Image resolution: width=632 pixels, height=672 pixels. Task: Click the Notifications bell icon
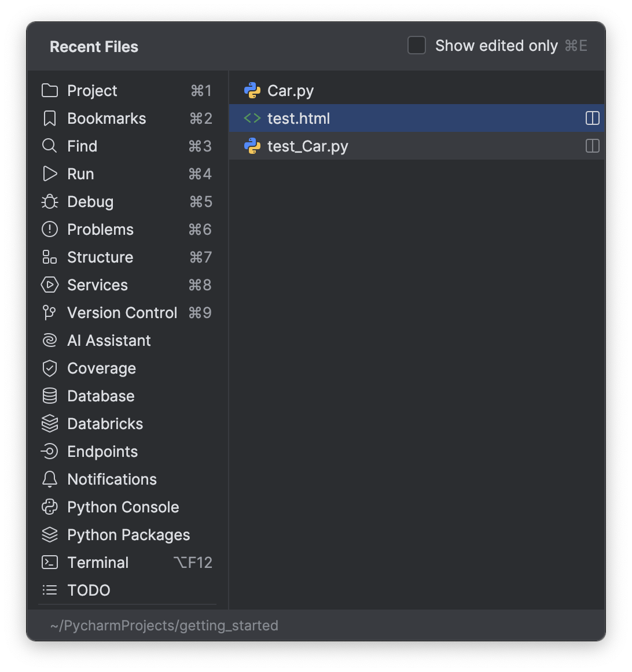coord(50,479)
